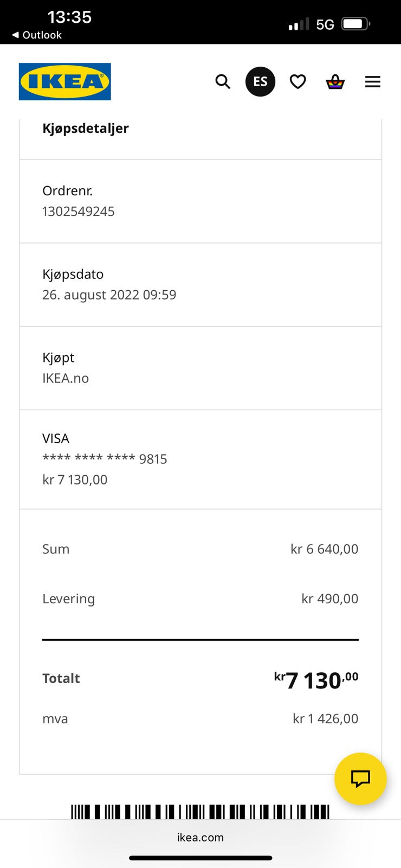Image resolution: width=401 pixels, height=868 pixels.
Task: Tap the ikea.com address bar
Action: [x=200, y=837]
